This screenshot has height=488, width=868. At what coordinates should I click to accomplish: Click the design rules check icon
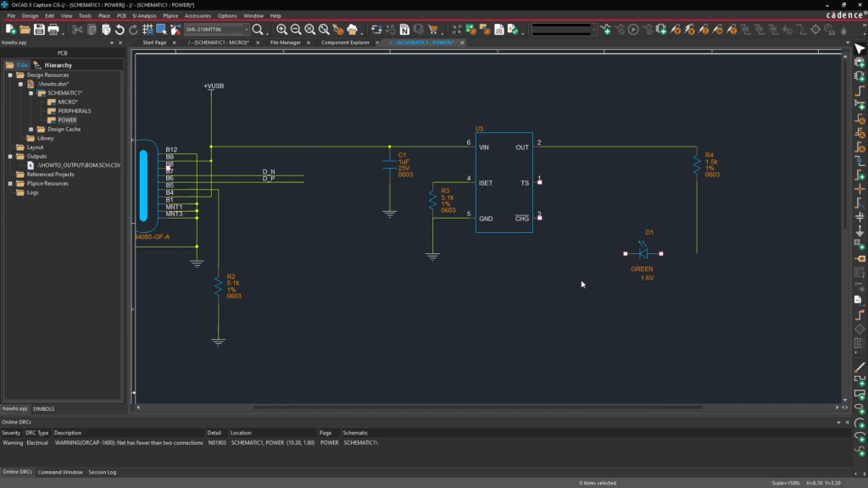pyautogui.click(x=513, y=30)
